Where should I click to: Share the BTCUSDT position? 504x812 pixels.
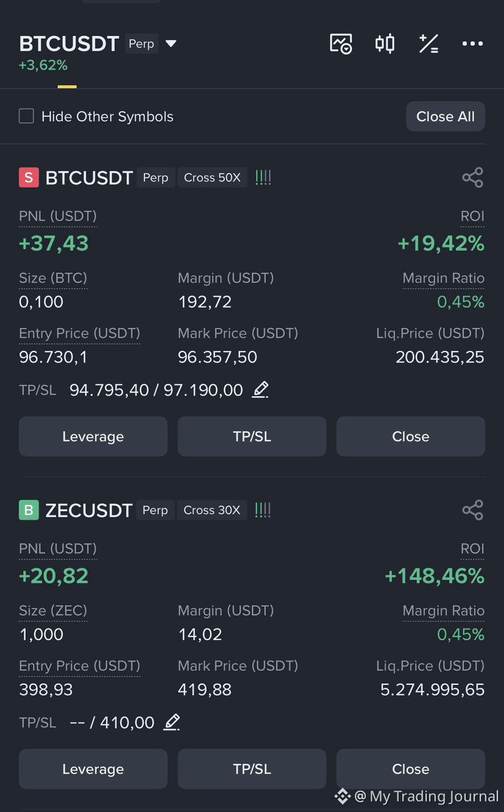(472, 177)
